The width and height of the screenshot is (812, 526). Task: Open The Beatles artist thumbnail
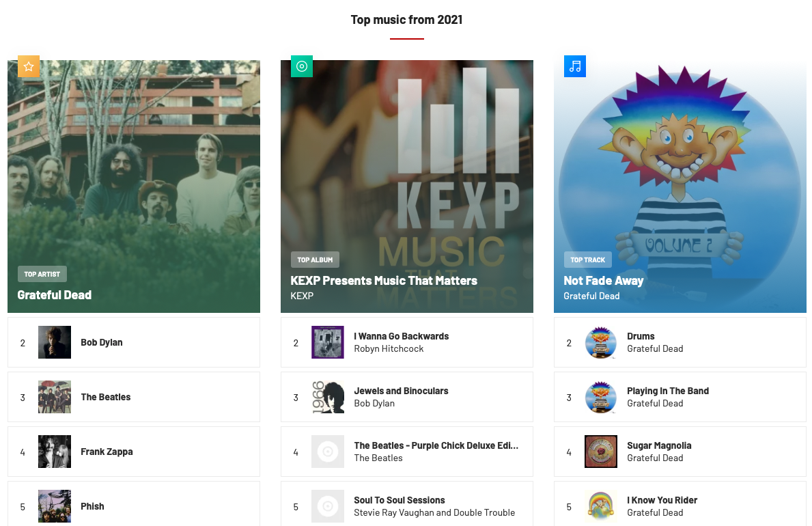tap(55, 397)
